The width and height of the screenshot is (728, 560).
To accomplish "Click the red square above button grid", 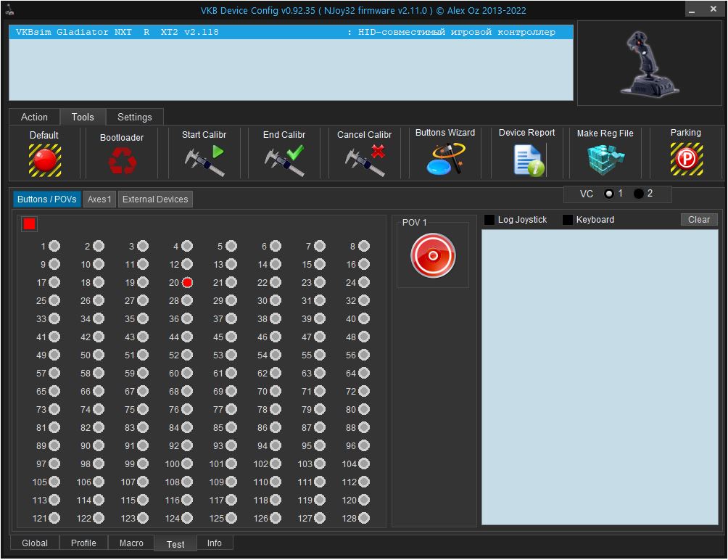I will point(29,224).
